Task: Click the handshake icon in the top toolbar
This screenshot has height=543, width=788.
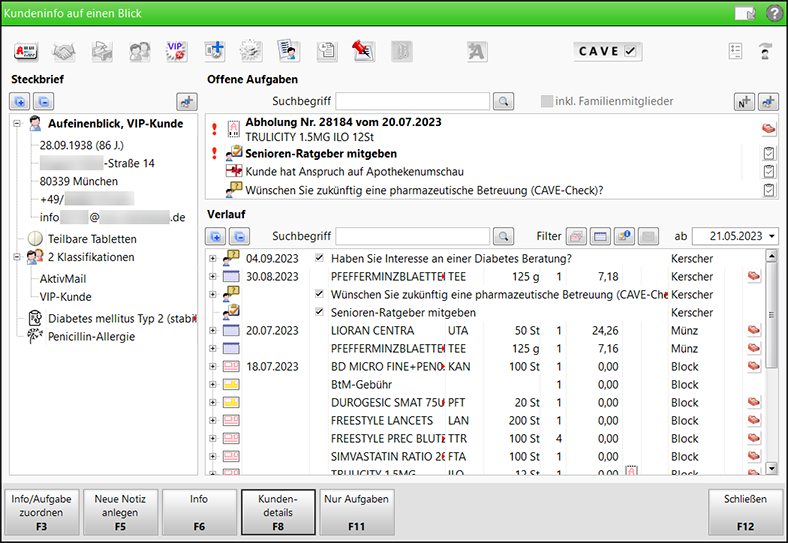Action: (64, 51)
